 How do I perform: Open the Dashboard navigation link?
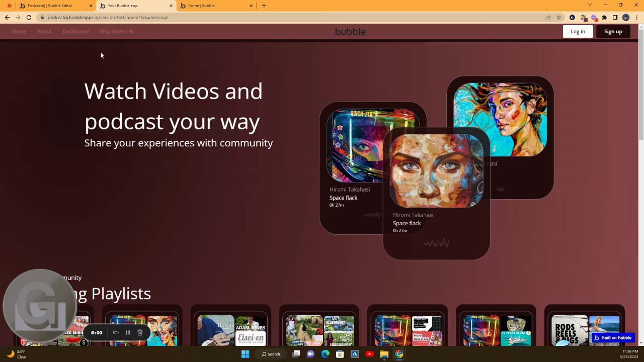[75, 31]
